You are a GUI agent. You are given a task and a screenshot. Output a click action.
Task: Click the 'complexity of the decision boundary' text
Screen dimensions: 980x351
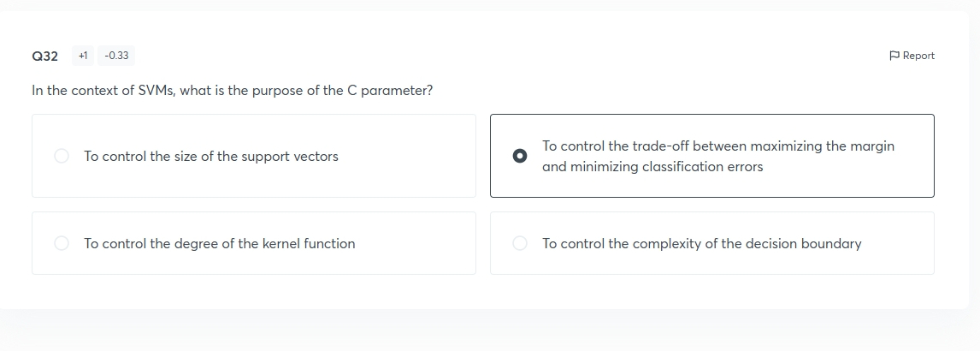(x=747, y=244)
